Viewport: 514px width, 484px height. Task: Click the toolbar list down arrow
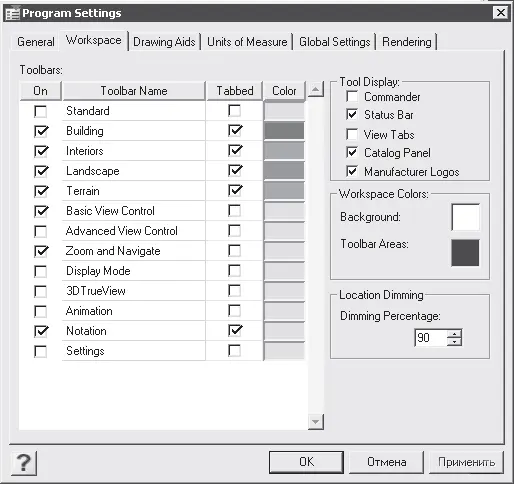tap(315, 422)
